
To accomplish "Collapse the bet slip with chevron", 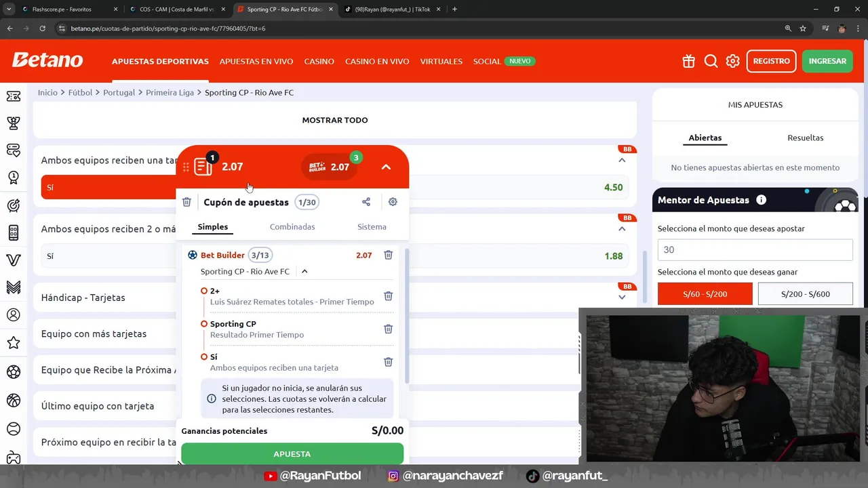I will (386, 167).
